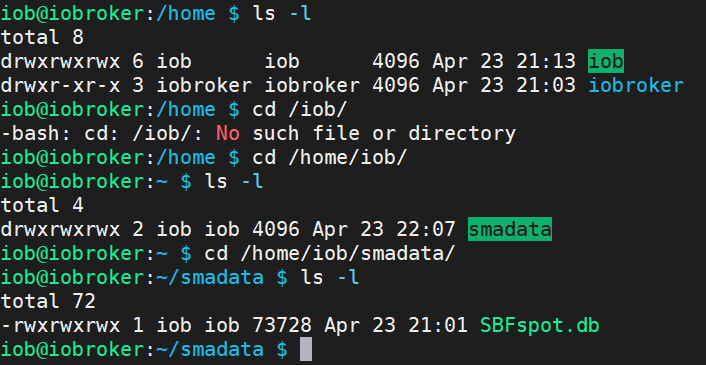Viewport: 706px width, 365px height.
Task: Click the timestamp 22:07 on smadata row
Action: click(x=426, y=229)
